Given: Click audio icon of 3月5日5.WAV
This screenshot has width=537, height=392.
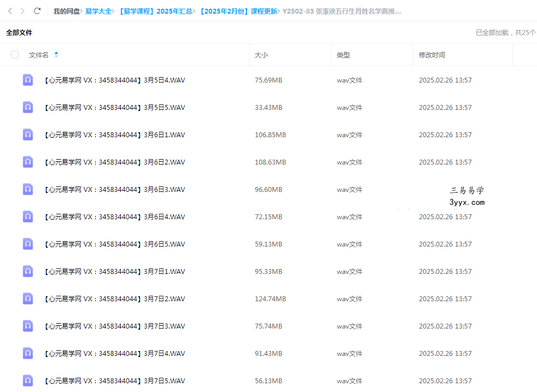Looking at the screenshot, I should 28,107.
